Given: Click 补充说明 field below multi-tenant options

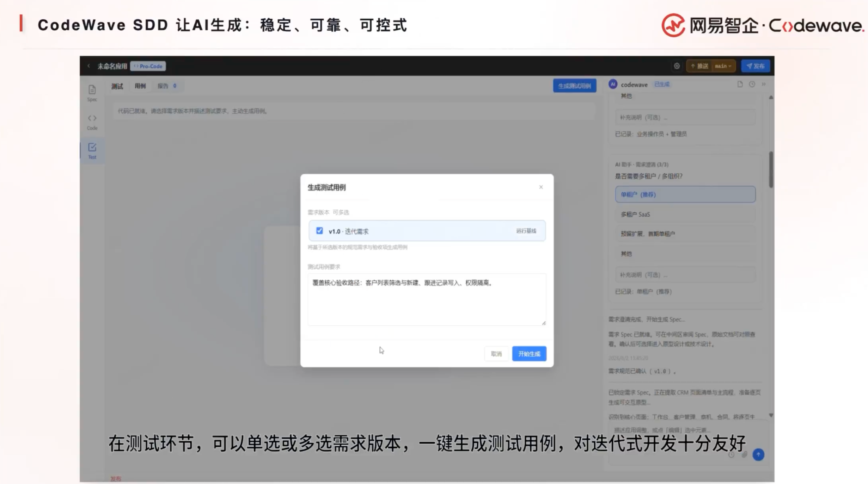Looking at the screenshot, I should point(685,275).
